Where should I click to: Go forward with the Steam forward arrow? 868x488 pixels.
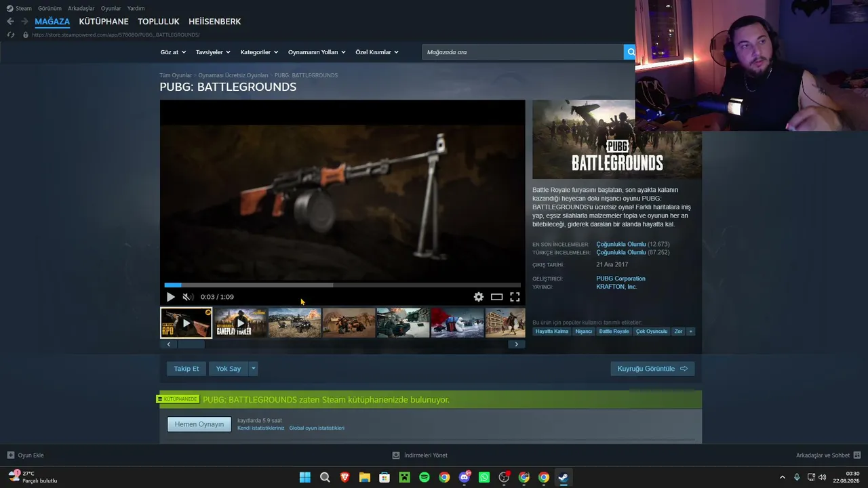coord(24,22)
